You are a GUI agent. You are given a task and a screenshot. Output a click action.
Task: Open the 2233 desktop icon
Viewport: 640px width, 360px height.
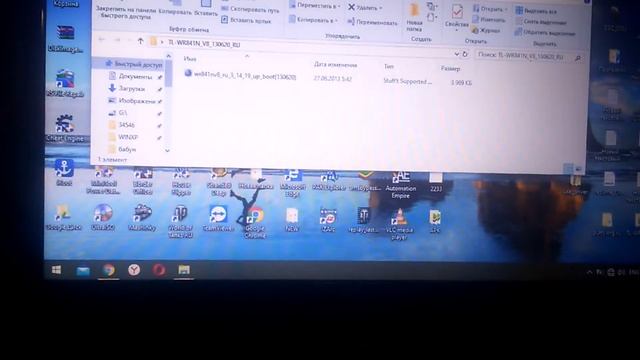tap(436, 182)
